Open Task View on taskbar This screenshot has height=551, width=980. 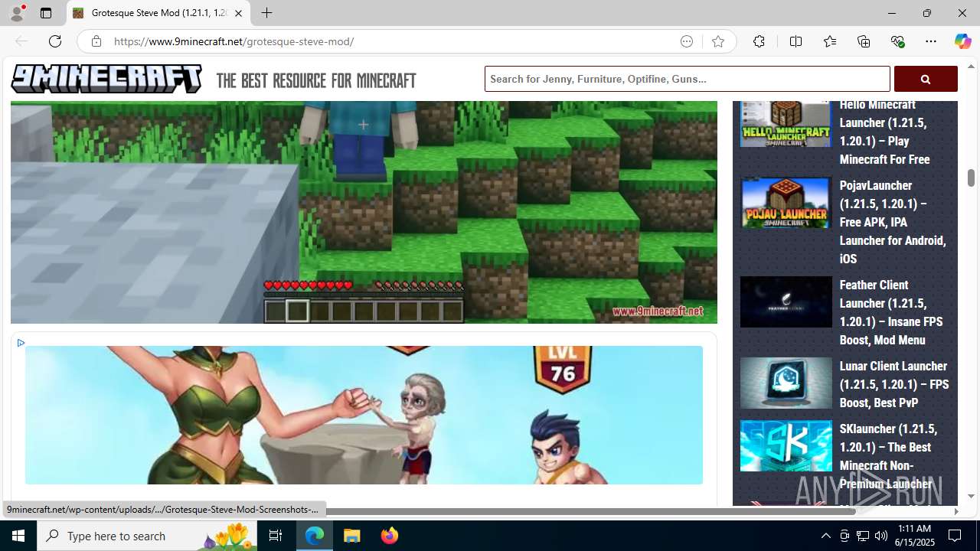(x=276, y=536)
